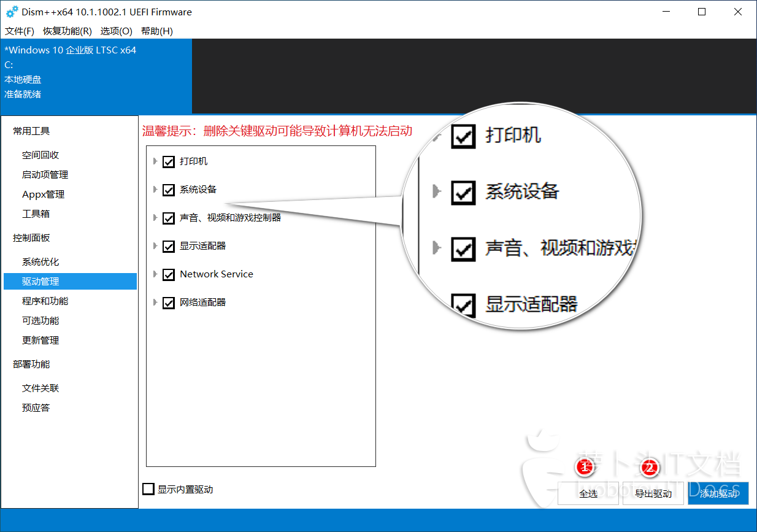Expand the 打印机 tree node
Screen dimensions: 757x532
click(x=155, y=161)
